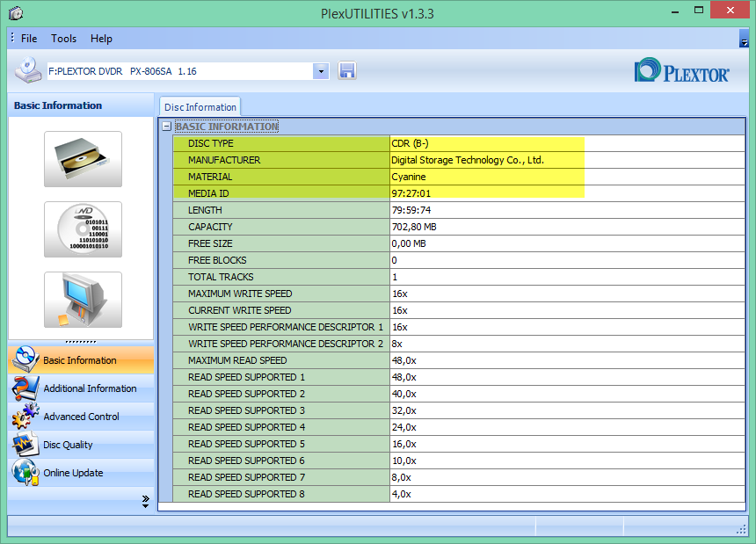Select the FREE BLOCKS row label
The height and width of the screenshot is (544, 756).
tap(281, 260)
